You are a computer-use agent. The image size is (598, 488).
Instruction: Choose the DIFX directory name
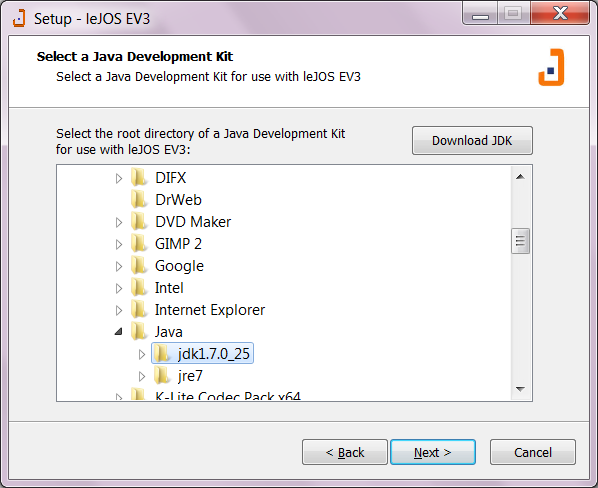coord(170,178)
